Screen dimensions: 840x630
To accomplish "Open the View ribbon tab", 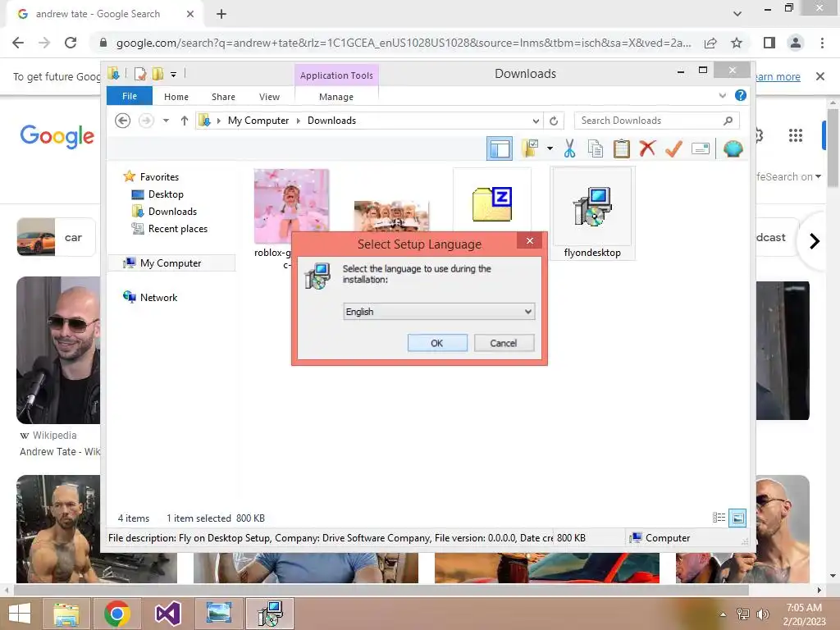I will pyautogui.click(x=269, y=97).
